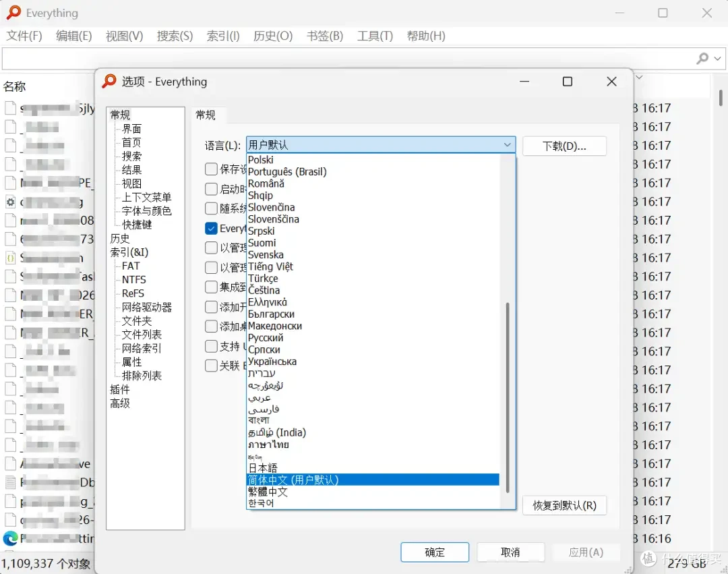Viewport: 728px width, 574px height.
Task: Click the language list scrollbar thumb
Action: click(x=508, y=397)
